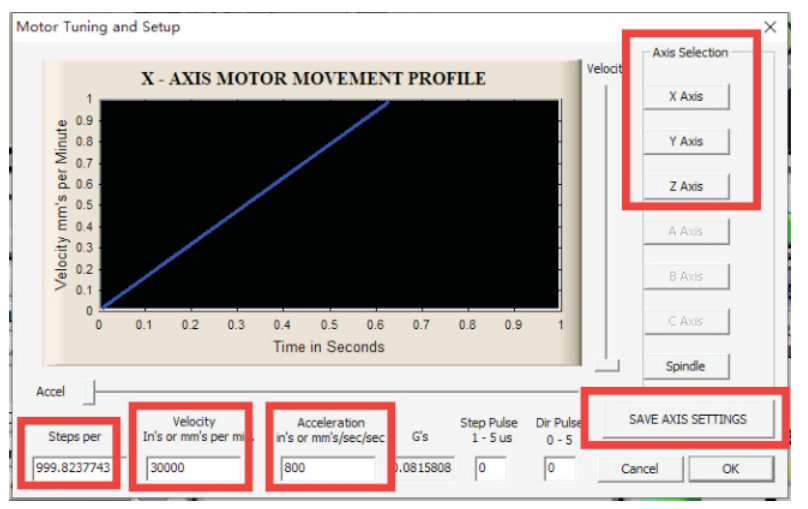Screen dimensions: 808x509
Task: Click Cancel to discard changes
Action: [639, 469]
